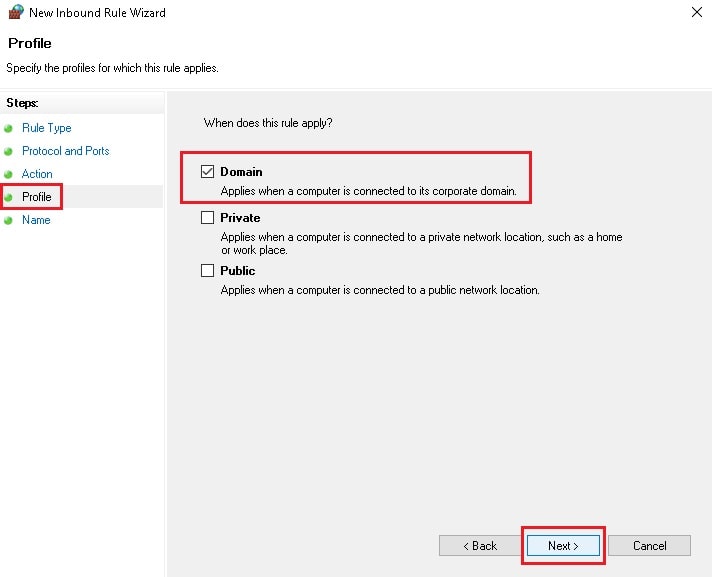Select the Profile step in sidebar
712x577 pixels.
[x=37, y=197]
